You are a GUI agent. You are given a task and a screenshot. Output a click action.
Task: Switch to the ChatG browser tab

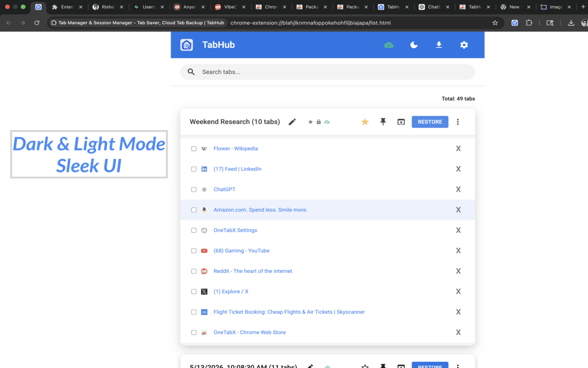pyautogui.click(x=434, y=7)
